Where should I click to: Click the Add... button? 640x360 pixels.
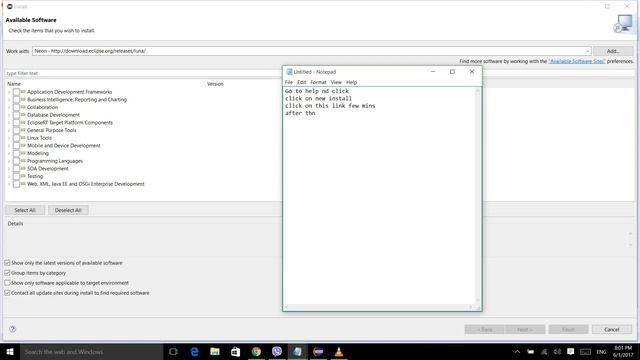613,51
